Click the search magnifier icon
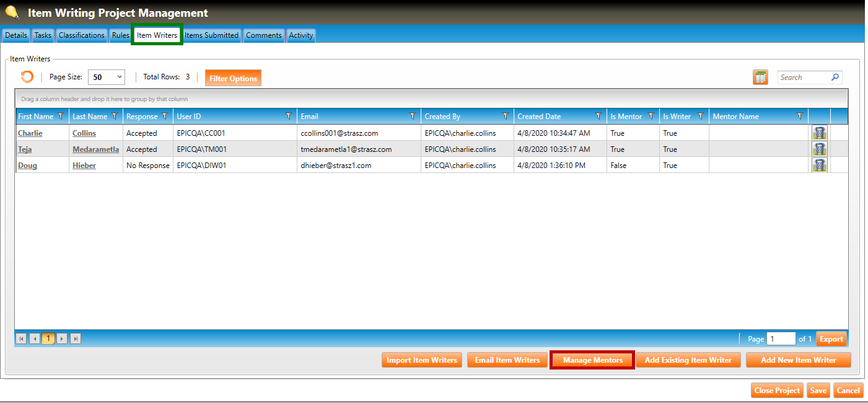 point(835,77)
